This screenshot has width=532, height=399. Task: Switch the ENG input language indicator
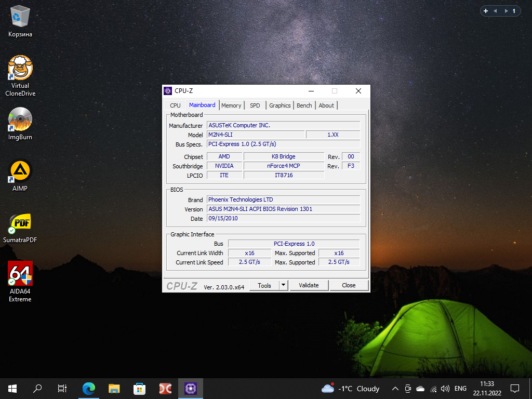point(460,389)
